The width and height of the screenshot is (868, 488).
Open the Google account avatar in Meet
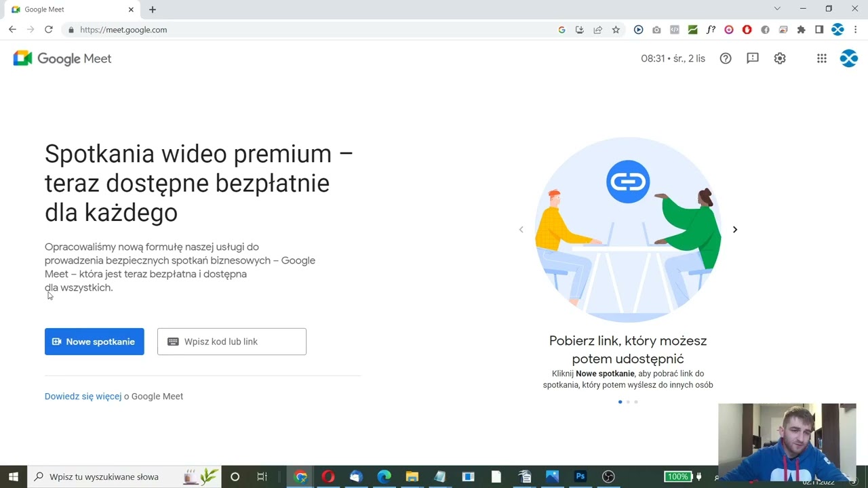tap(849, 58)
